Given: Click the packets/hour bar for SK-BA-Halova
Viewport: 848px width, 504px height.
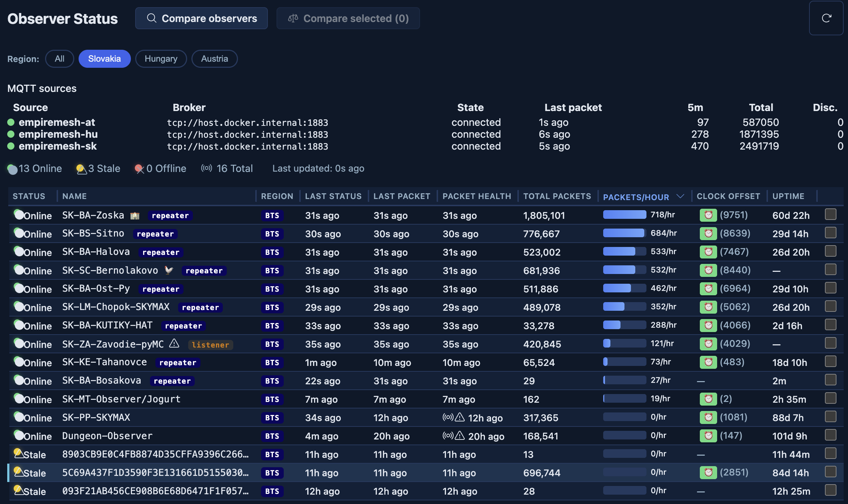Looking at the screenshot, I should pyautogui.click(x=624, y=251).
